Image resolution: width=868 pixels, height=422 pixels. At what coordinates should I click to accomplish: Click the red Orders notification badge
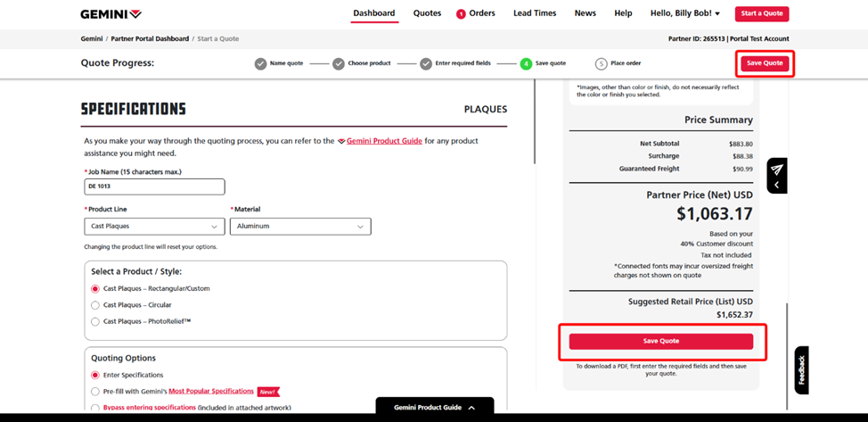coord(461,14)
